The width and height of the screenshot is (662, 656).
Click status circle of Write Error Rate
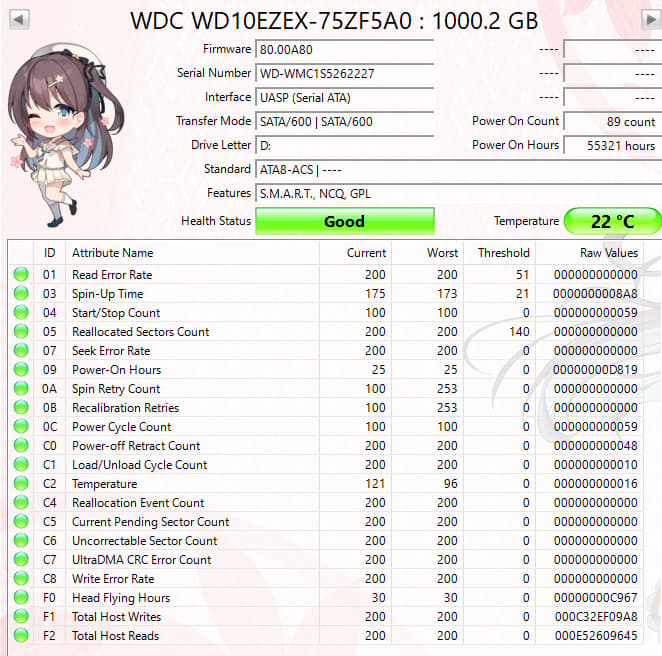tap(21, 578)
